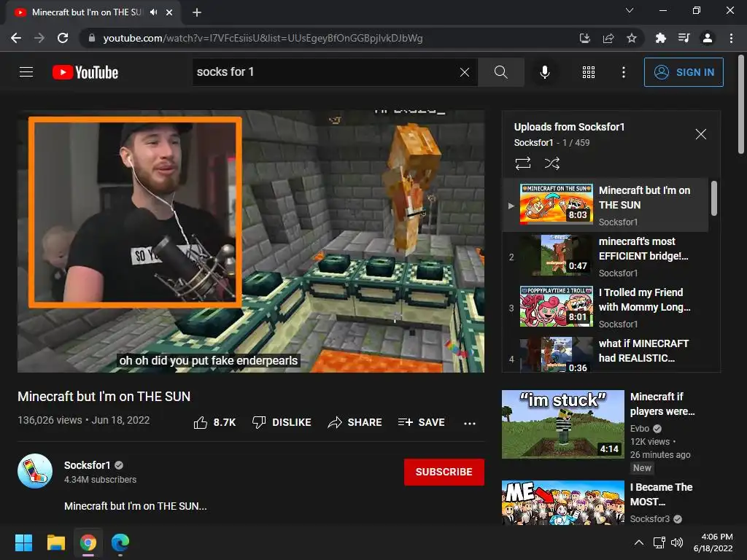
Task: Click the page vertical scrollbar
Action: click(x=741, y=105)
